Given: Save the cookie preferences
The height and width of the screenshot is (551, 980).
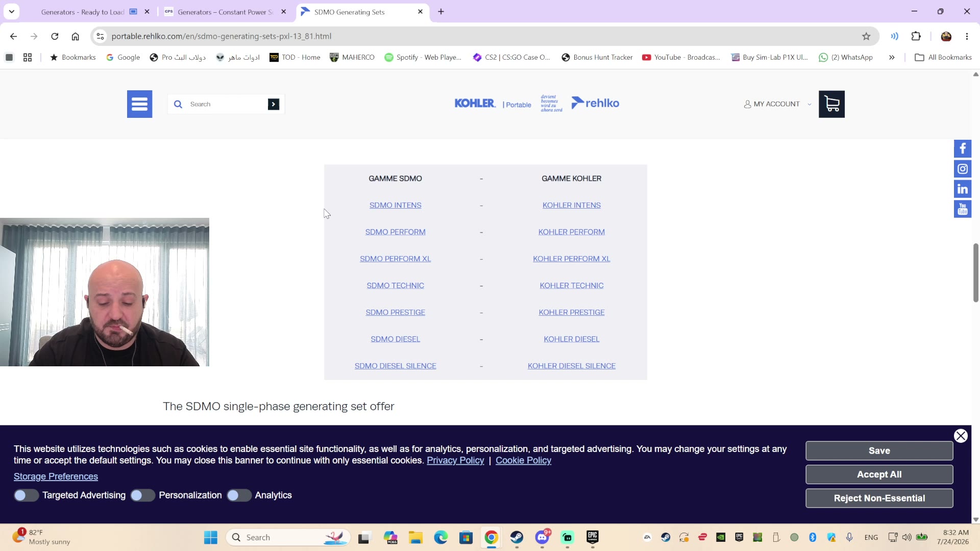Looking at the screenshot, I should [879, 451].
